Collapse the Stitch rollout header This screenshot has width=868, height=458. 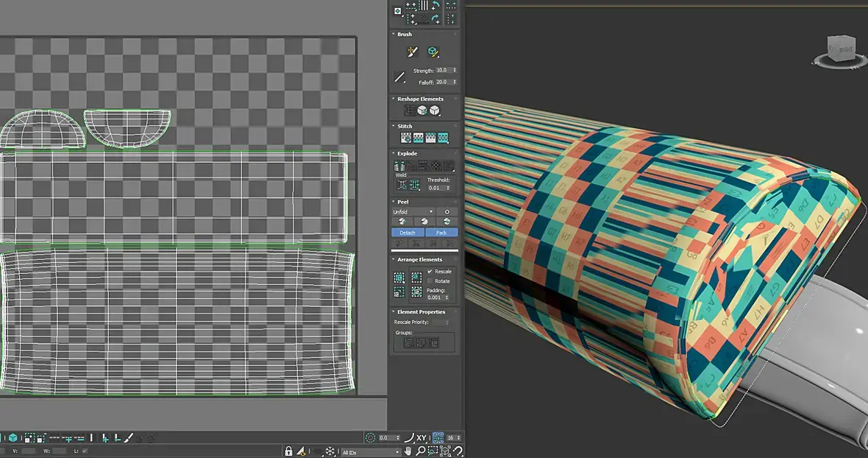click(x=405, y=126)
